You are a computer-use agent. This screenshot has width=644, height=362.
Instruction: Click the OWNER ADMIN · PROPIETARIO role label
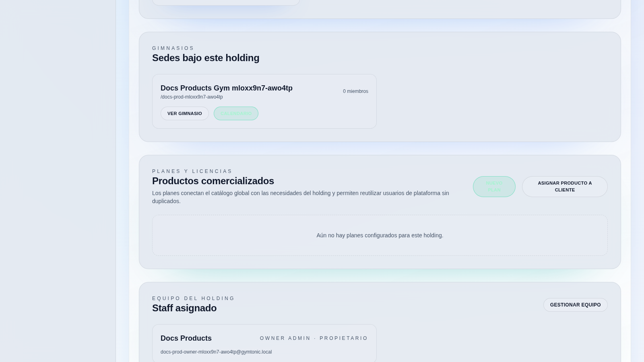coord(314,338)
